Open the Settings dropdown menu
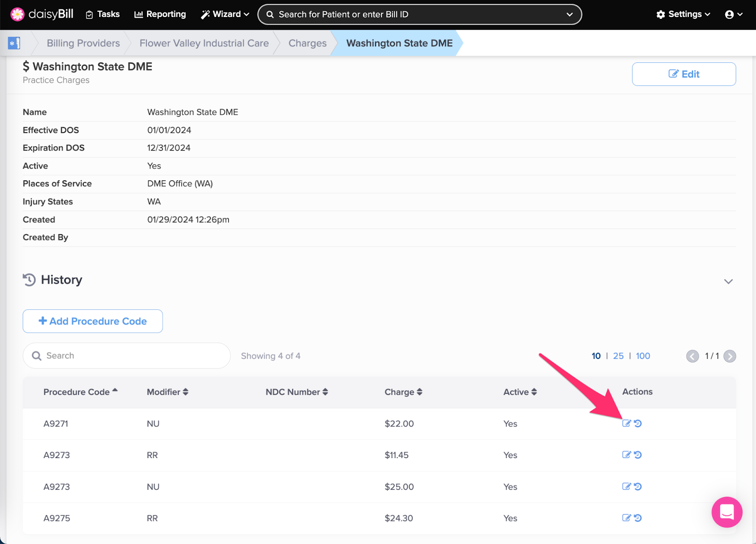 pyautogui.click(x=683, y=14)
